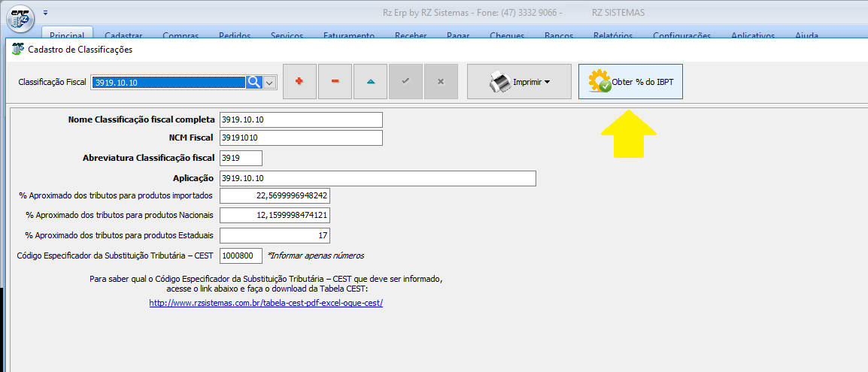This screenshot has width=868, height=372.
Task: Confirm changes with the checkmark button
Action: tap(405, 81)
